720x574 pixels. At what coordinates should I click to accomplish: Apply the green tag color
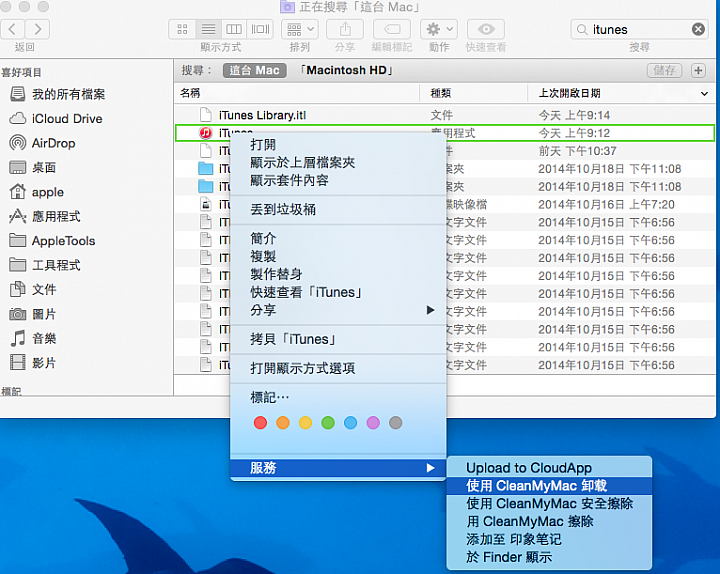328,422
